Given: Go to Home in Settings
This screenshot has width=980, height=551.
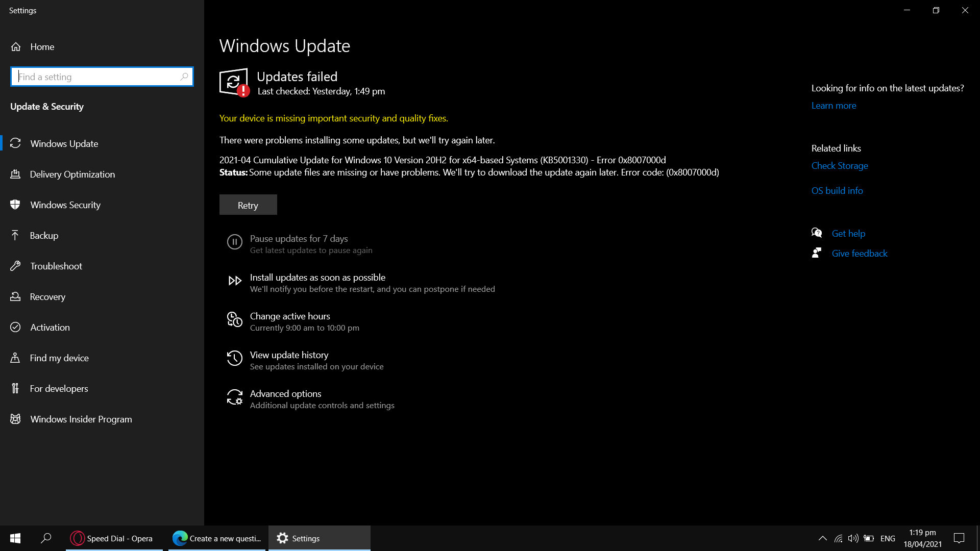Looking at the screenshot, I should (102, 46).
